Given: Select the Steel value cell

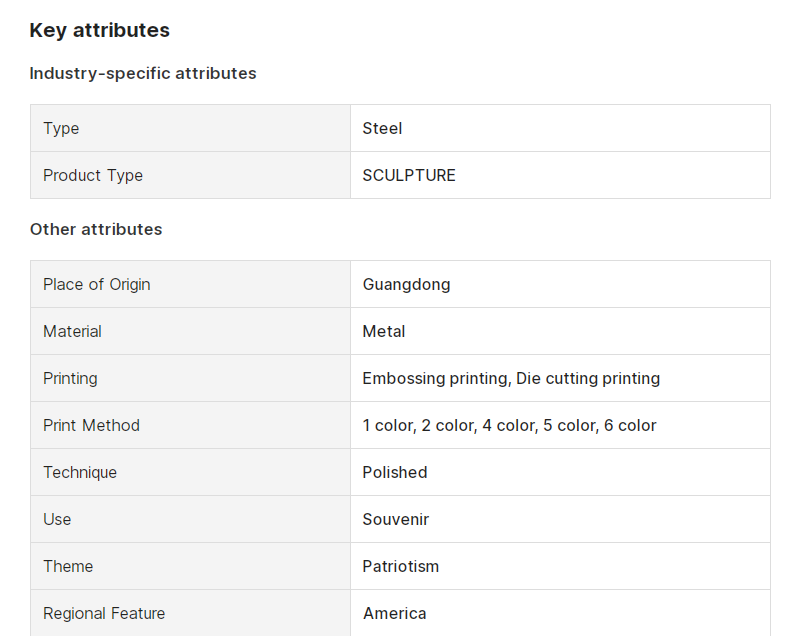Looking at the screenshot, I should tap(560, 128).
